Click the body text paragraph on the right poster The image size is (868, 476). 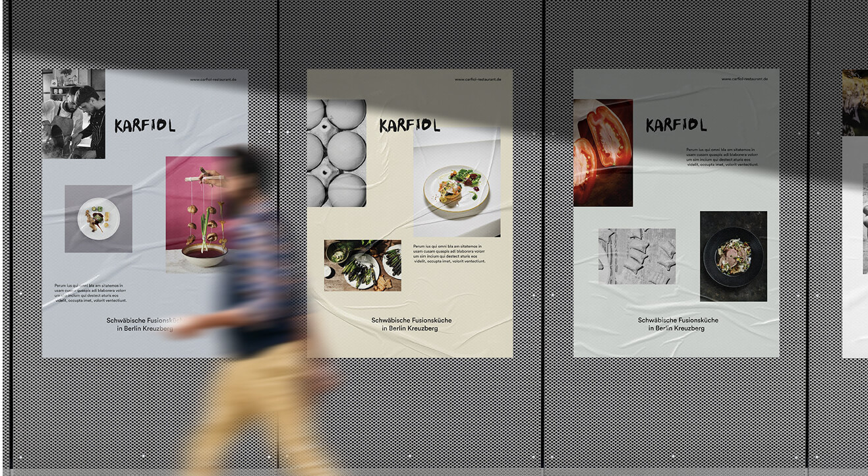pos(720,157)
